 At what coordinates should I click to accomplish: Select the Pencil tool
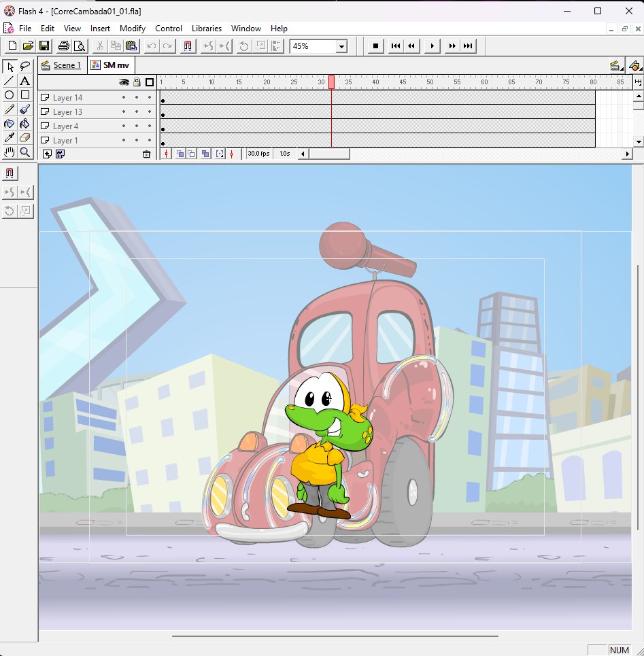coord(10,109)
